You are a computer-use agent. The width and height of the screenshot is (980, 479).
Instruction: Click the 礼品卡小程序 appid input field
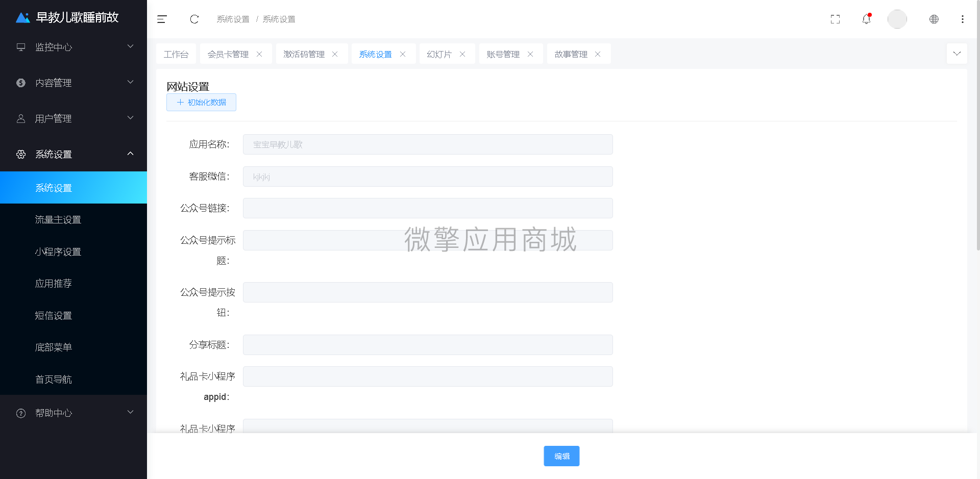[428, 376]
